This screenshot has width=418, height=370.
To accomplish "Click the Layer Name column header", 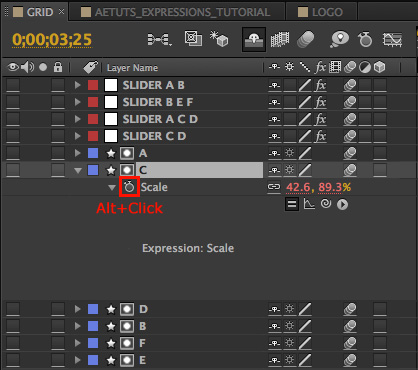I will [132, 68].
